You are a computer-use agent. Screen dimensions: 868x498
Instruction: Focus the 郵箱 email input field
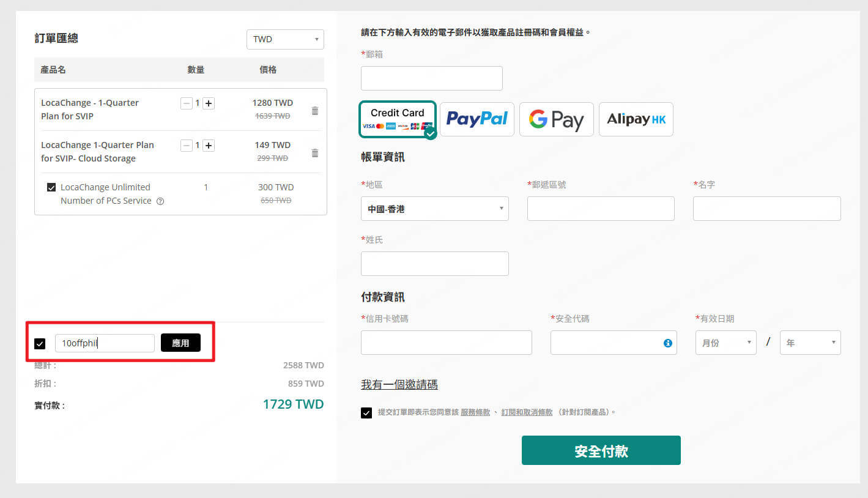click(x=432, y=78)
